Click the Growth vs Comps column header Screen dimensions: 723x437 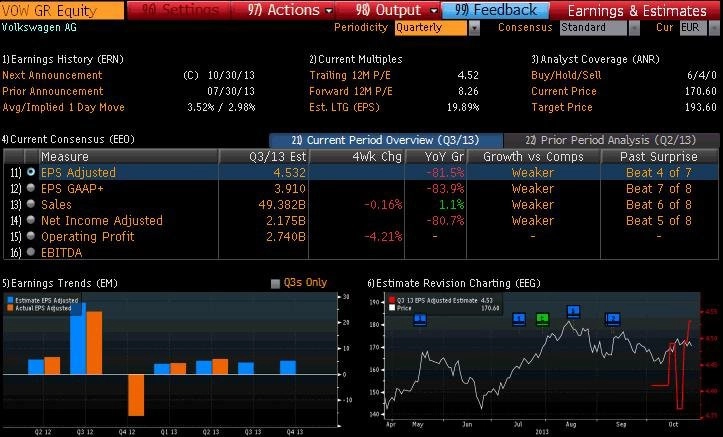(533, 157)
